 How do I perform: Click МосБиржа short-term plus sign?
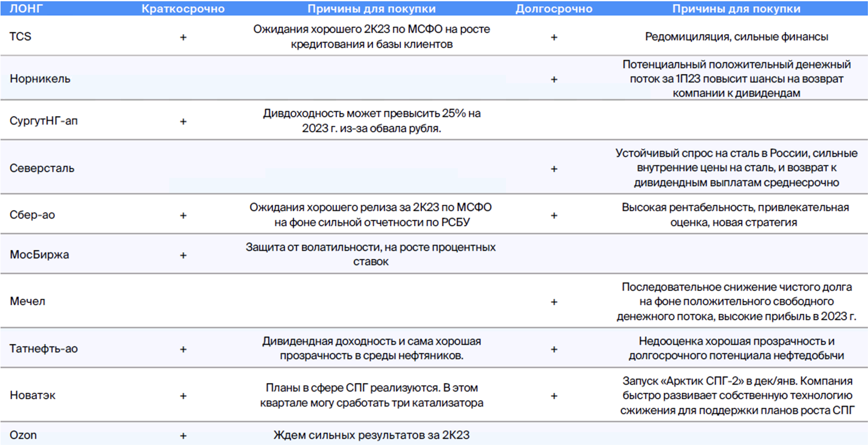coord(183,255)
